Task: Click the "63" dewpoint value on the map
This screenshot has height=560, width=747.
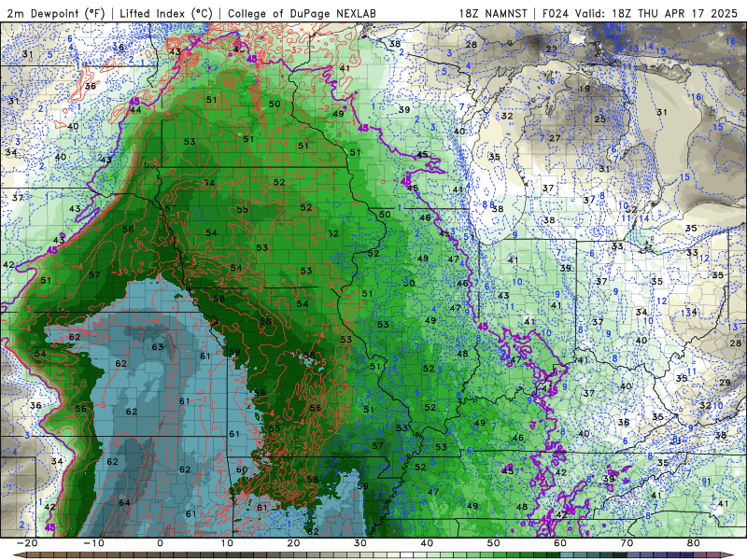Action: (158, 347)
